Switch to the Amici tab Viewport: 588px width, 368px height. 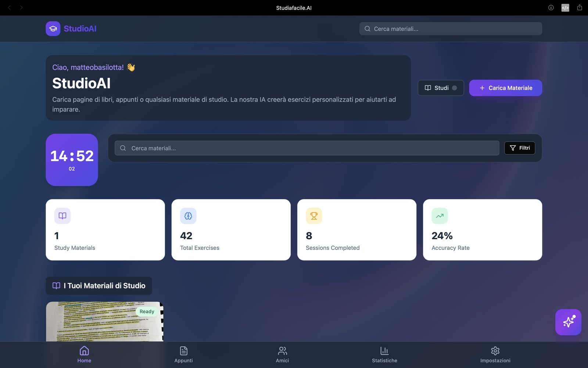(282, 354)
